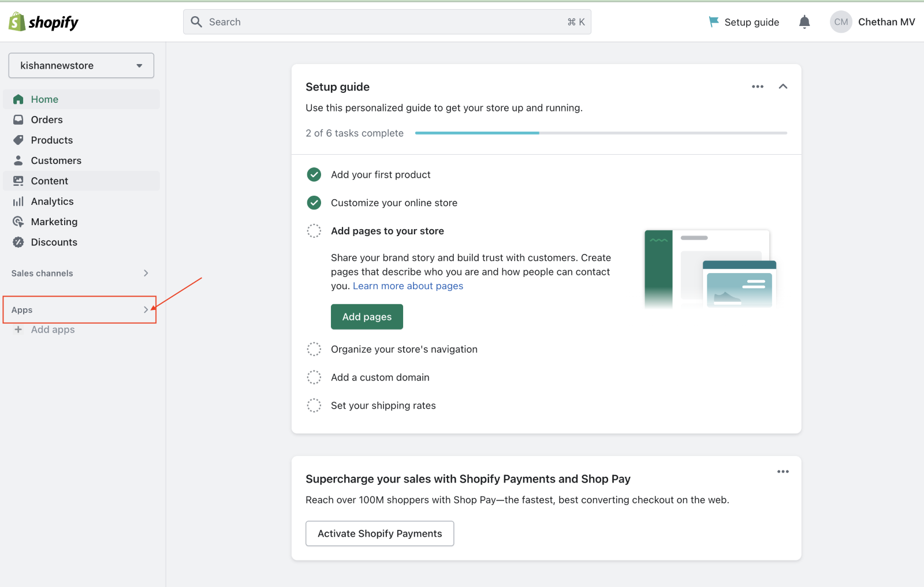Open Setup guide card more options
Screen dimensions: 924x587
click(x=758, y=87)
